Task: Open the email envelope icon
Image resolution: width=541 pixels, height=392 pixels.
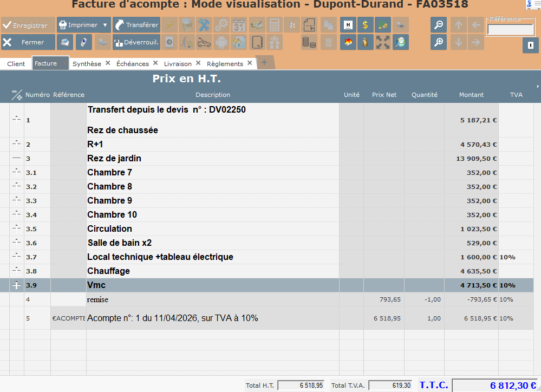Action: pyautogui.click(x=65, y=42)
